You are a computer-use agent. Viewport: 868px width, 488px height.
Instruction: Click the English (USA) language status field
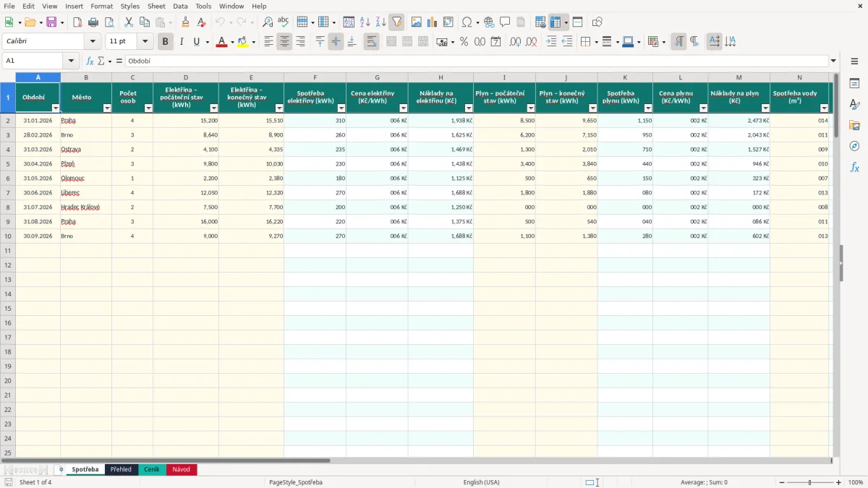481,482
